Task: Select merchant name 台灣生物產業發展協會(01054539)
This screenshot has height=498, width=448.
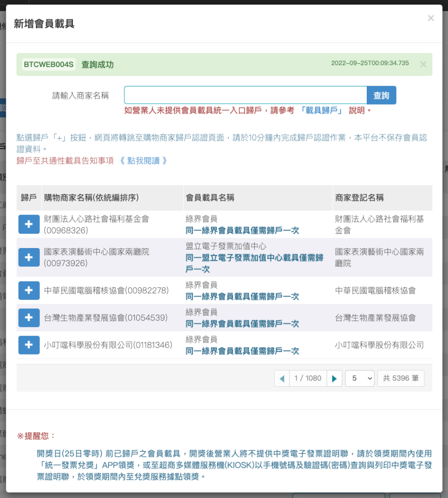Action: click(105, 318)
